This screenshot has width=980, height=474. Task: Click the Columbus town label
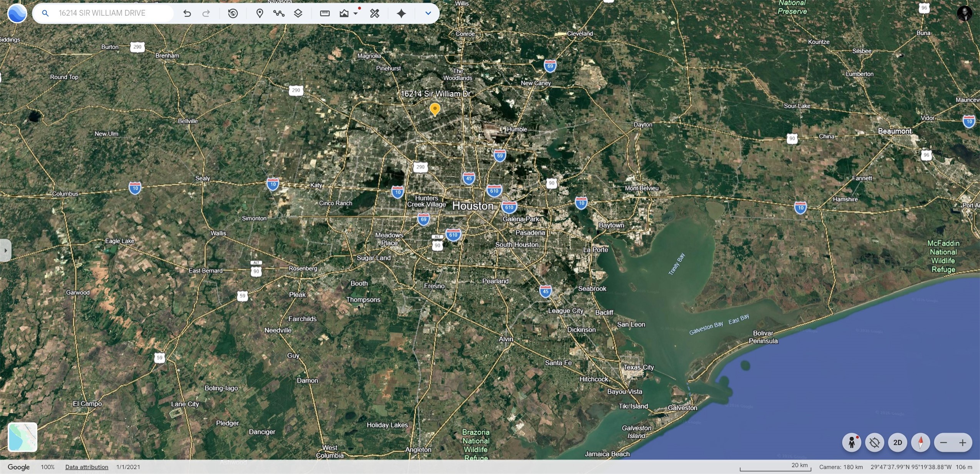pos(65,194)
